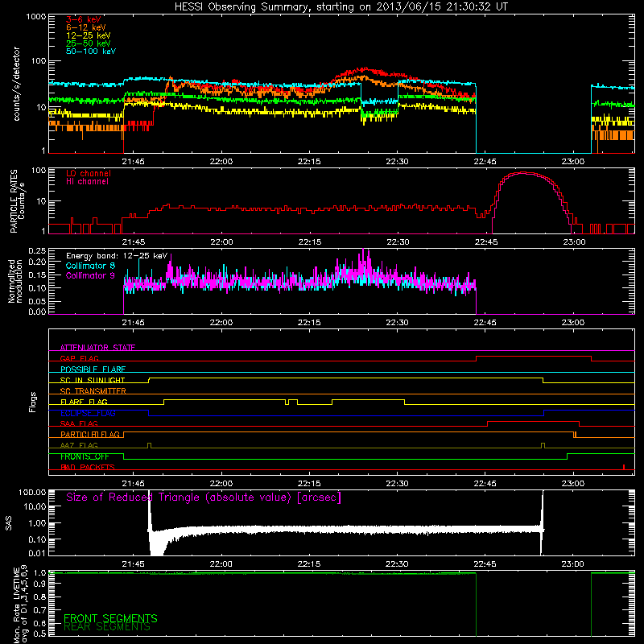Click the HESSI Observing Summary plot title

pos(341,6)
